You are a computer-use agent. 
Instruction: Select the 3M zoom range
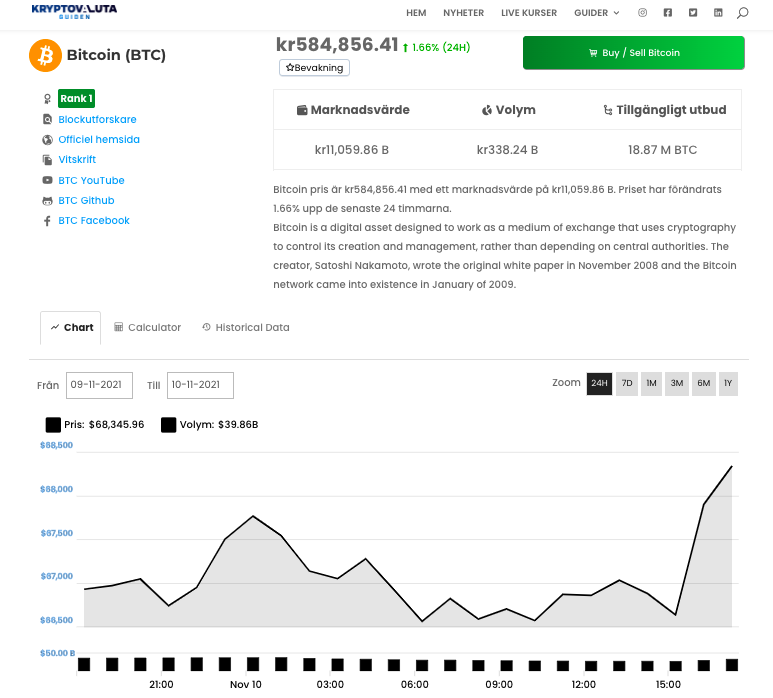pos(677,384)
